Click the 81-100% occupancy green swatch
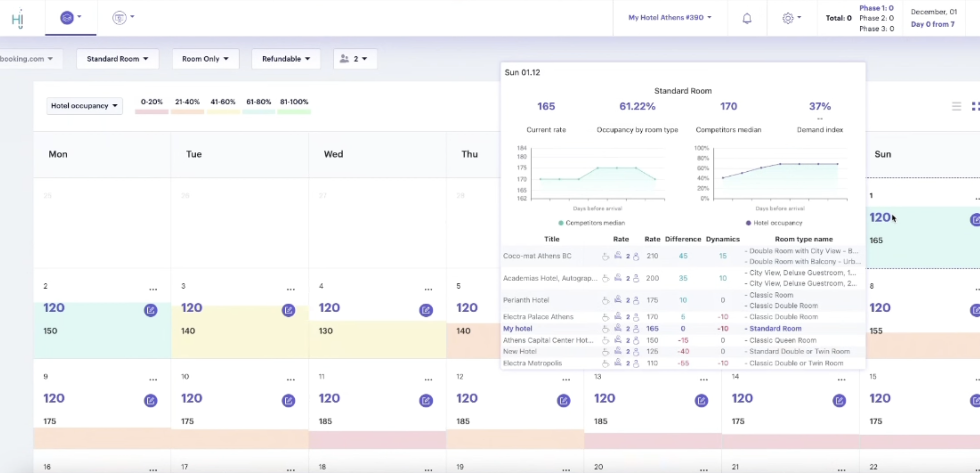 pos(294,112)
